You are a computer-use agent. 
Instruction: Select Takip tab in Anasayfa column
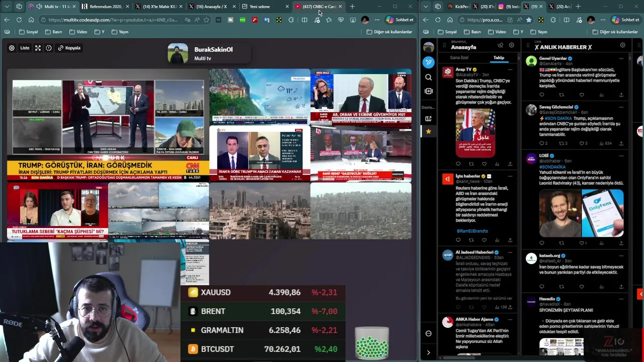tap(499, 57)
